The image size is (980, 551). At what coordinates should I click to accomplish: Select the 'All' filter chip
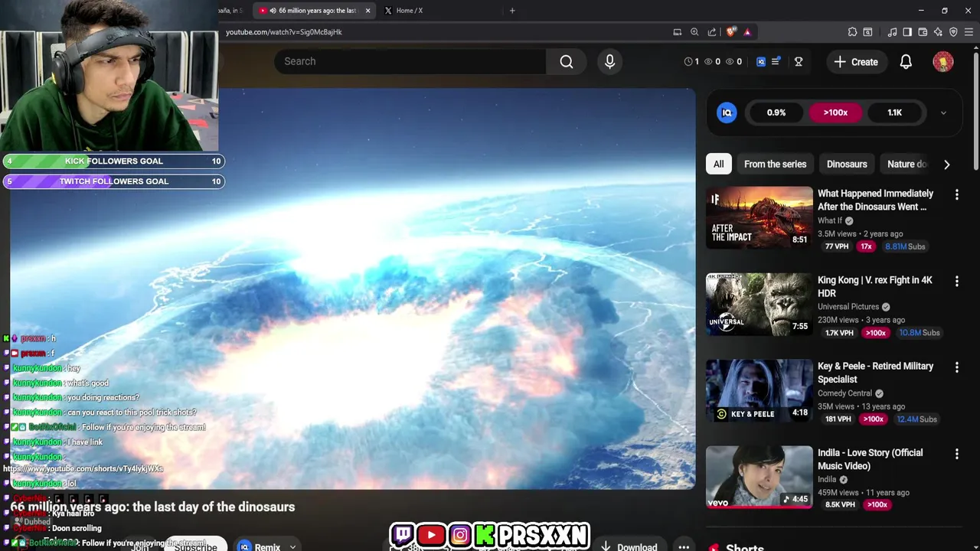(x=718, y=164)
